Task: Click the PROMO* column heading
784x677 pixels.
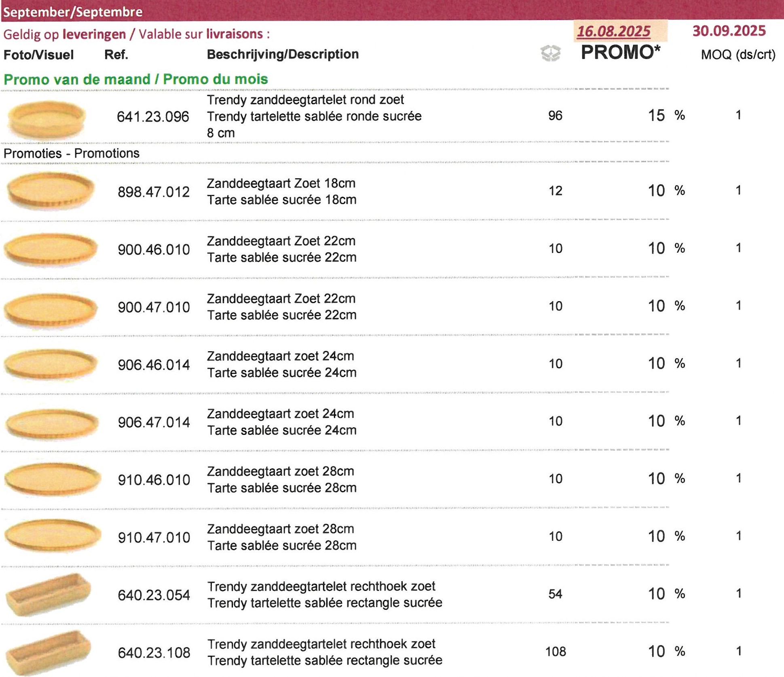Action: tap(620, 53)
